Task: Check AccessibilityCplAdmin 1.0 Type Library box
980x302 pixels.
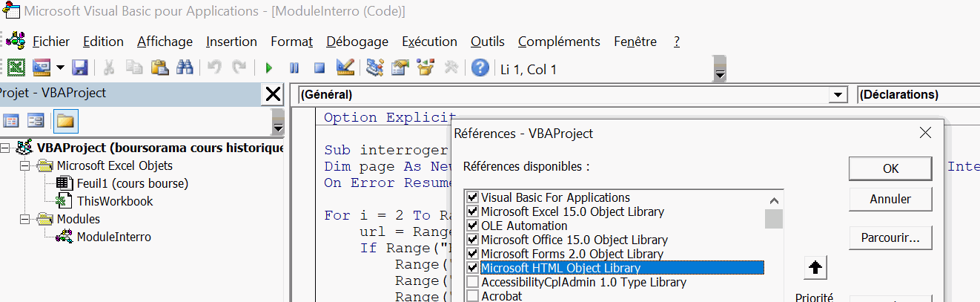Action: tap(471, 282)
